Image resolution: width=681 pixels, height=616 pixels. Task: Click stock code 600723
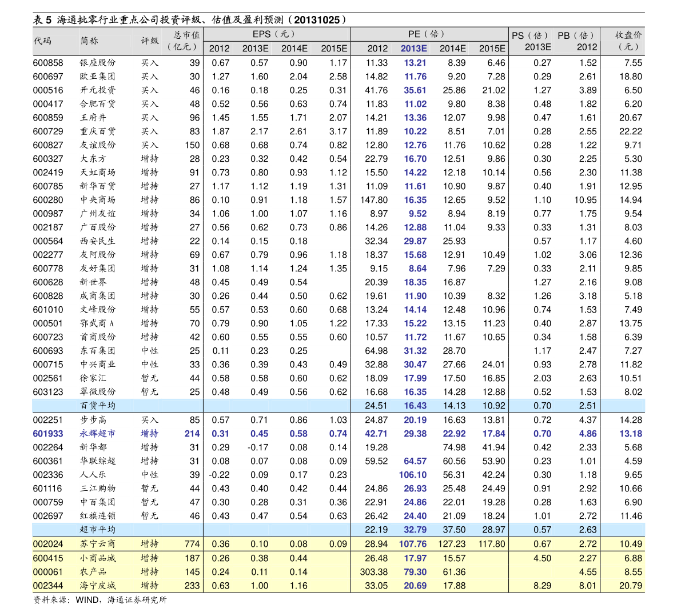point(48,337)
